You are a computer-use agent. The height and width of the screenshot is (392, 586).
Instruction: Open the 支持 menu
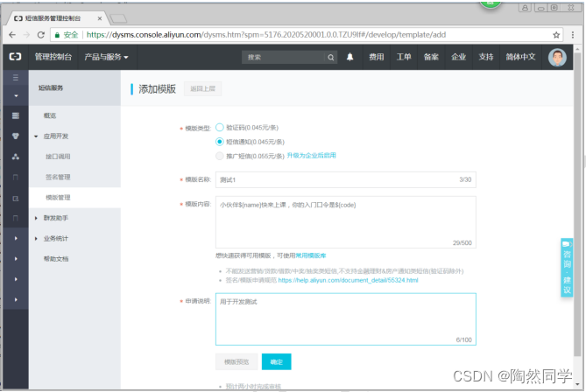(486, 57)
